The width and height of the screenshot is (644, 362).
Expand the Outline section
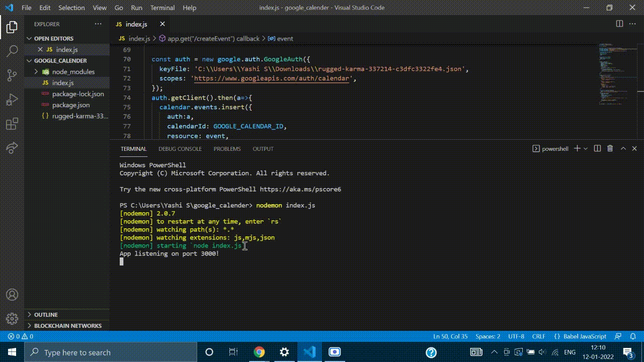(45, 314)
